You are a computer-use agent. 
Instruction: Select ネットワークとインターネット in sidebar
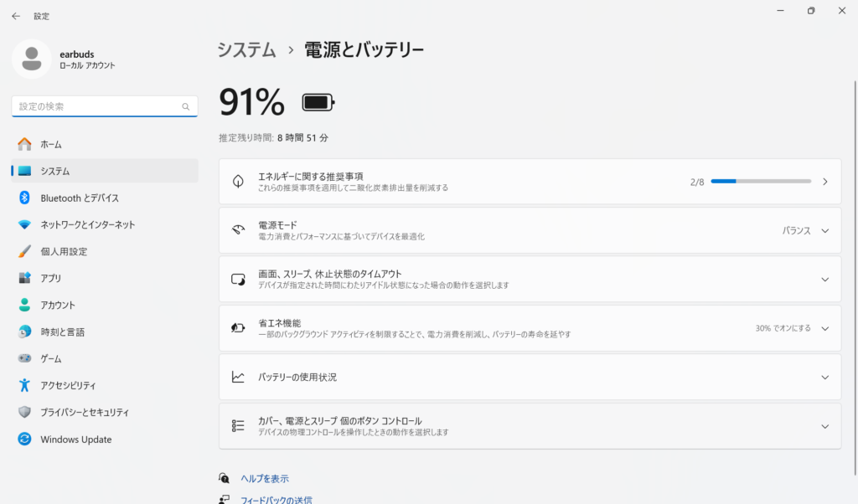[x=88, y=224]
